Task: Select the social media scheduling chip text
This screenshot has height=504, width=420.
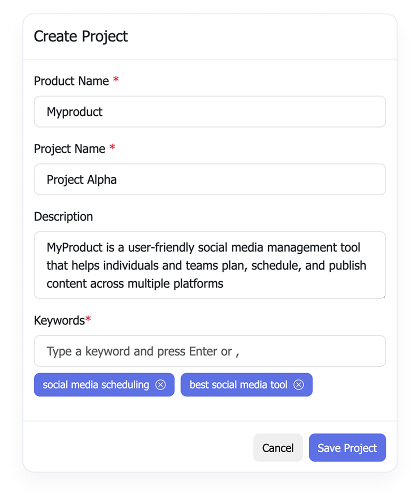Action: pyautogui.click(x=96, y=385)
